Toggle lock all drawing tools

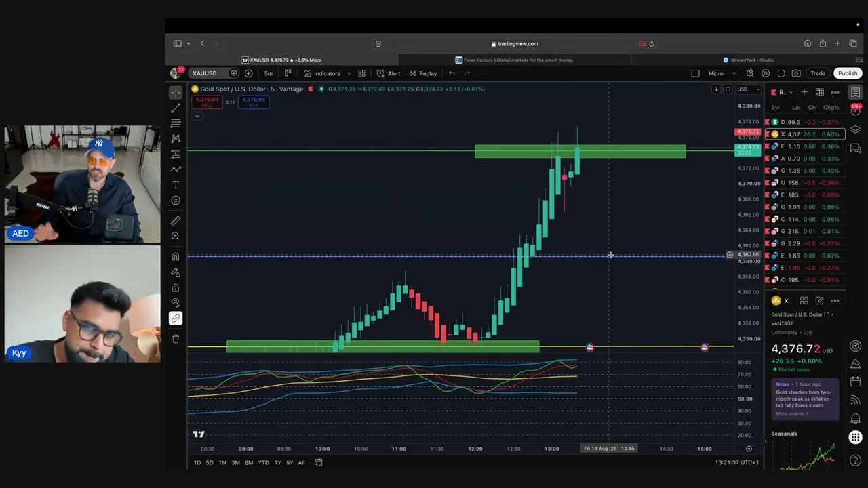click(x=176, y=287)
